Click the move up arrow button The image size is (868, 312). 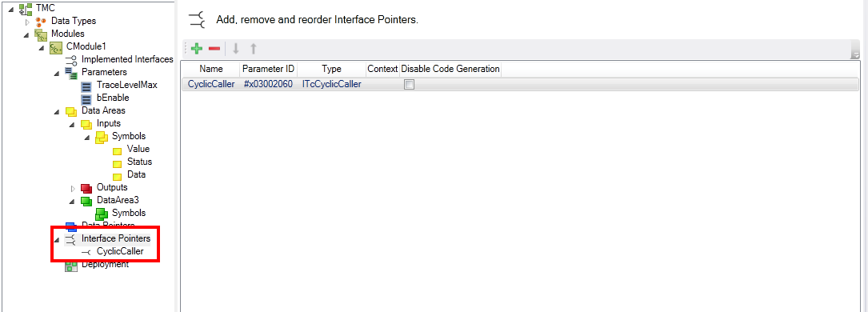pos(254,49)
